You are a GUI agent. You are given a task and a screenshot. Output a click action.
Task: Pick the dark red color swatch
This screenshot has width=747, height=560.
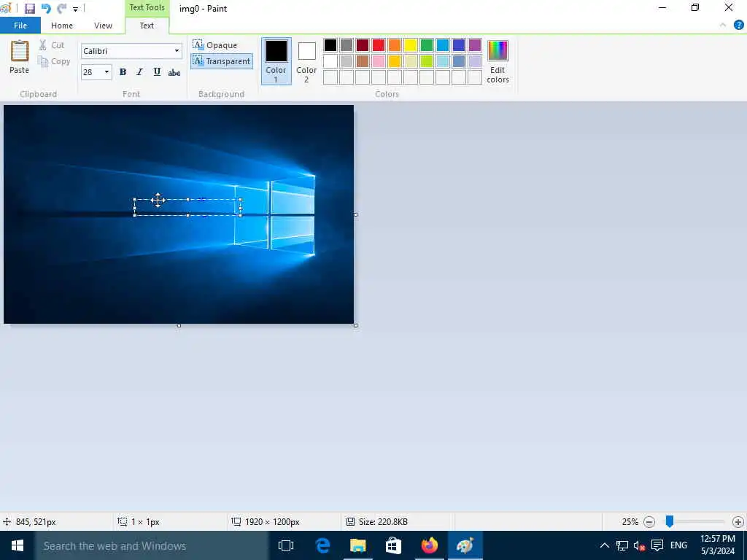coord(363,45)
